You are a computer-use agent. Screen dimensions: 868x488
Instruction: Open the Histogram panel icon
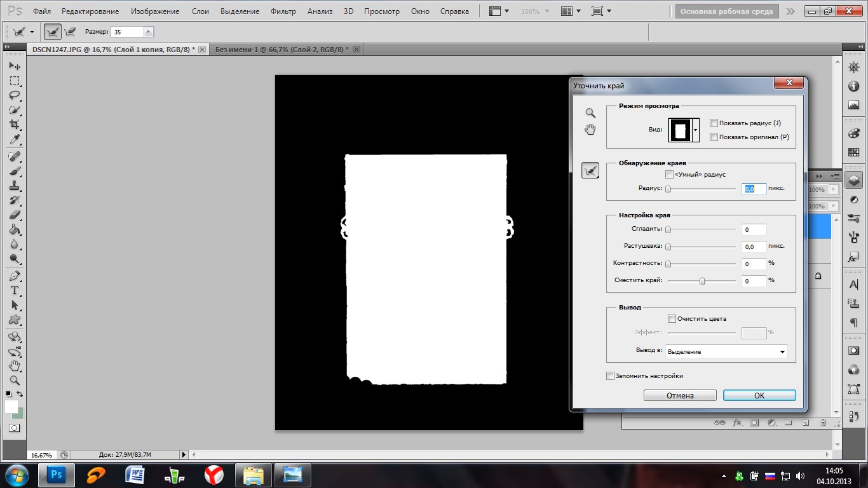point(853,105)
